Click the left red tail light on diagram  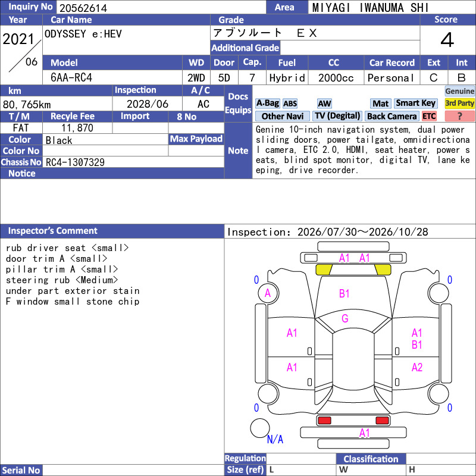pos(324,421)
